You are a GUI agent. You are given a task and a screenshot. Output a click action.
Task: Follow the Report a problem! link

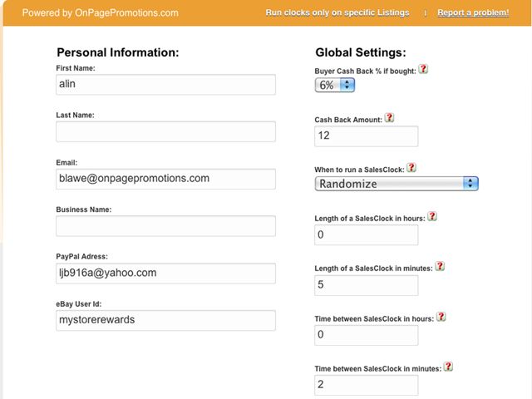[473, 12]
